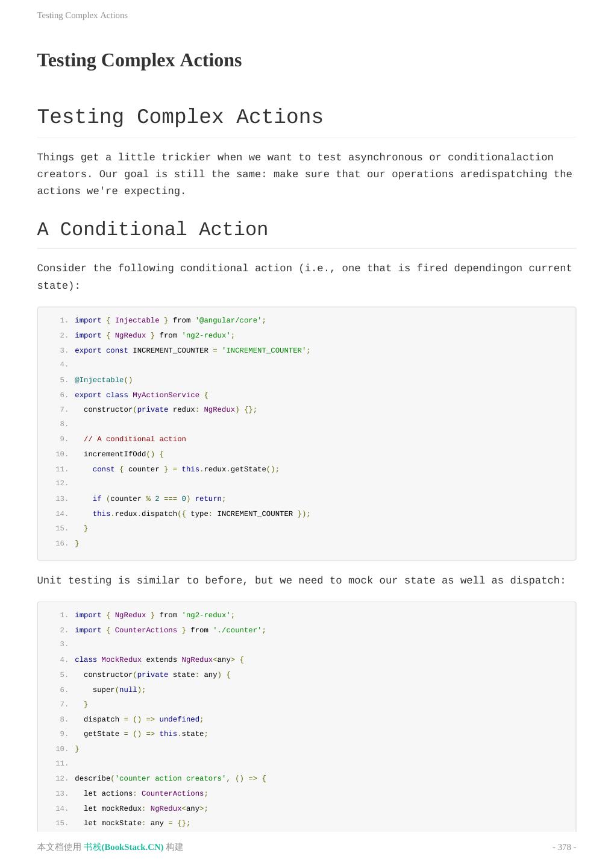Click the 'getState = () => this.state;' line

pos(146,734)
